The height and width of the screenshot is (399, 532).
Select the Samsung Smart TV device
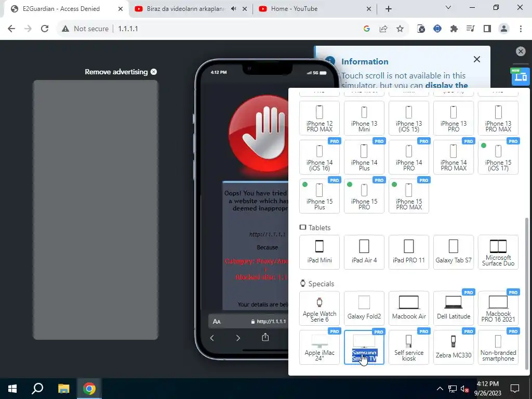[364, 348]
